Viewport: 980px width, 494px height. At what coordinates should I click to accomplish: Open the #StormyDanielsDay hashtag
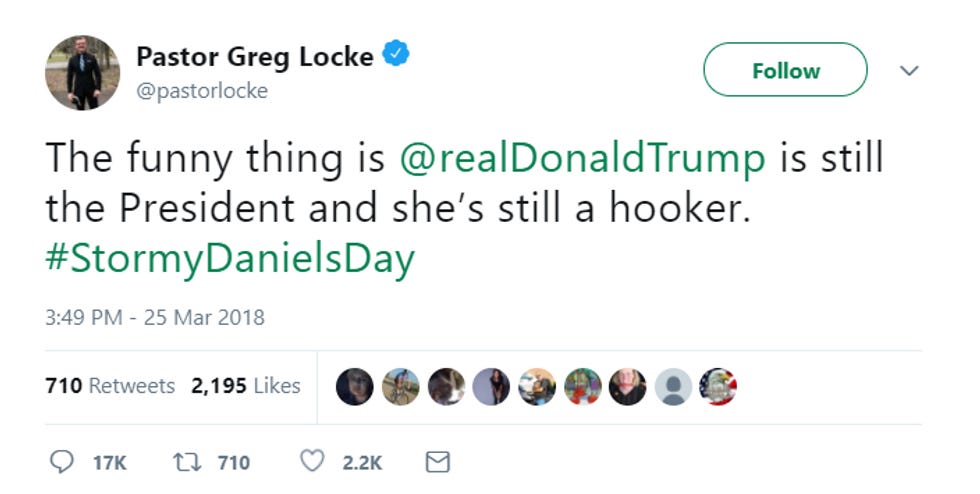tap(230, 259)
